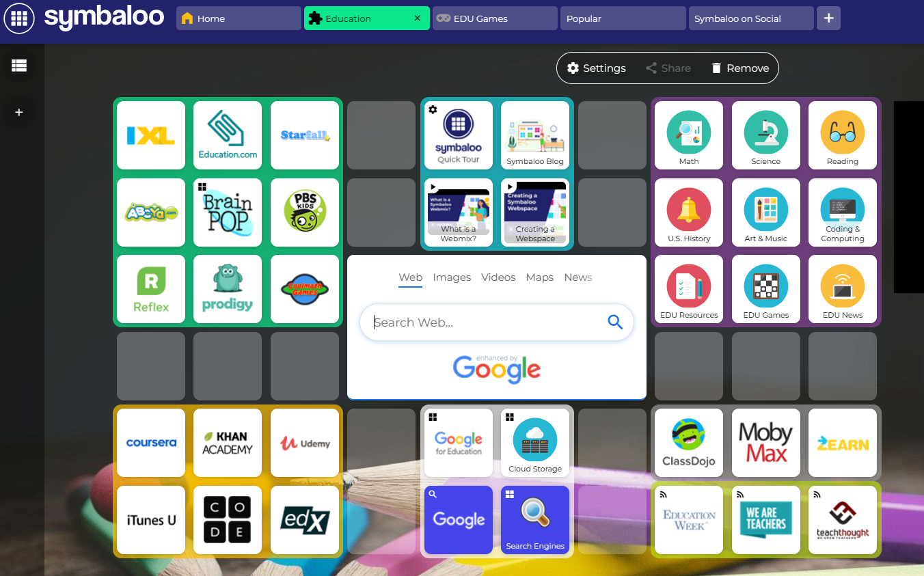Viewport: 924px width, 576px height.
Task: Open the Reflex tile
Action: point(151,289)
